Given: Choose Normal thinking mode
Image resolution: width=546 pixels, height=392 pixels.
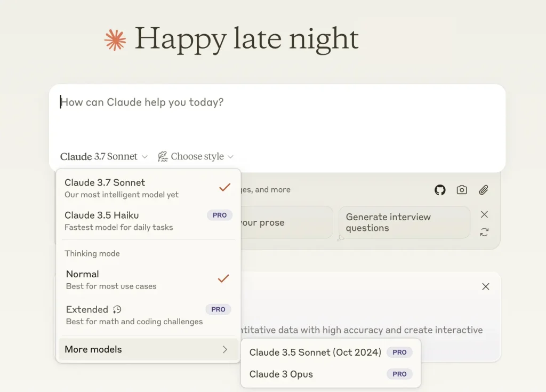Looking at the screenshot, I should (148, 280).
